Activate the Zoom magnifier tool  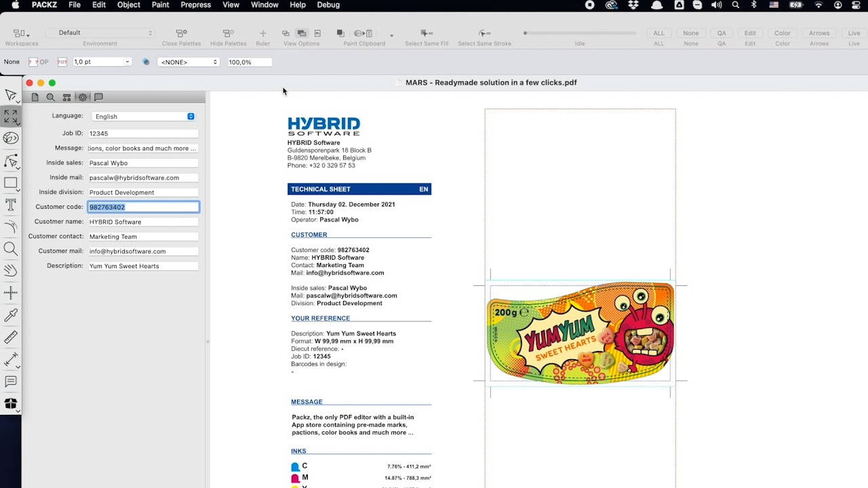[10, 249]
